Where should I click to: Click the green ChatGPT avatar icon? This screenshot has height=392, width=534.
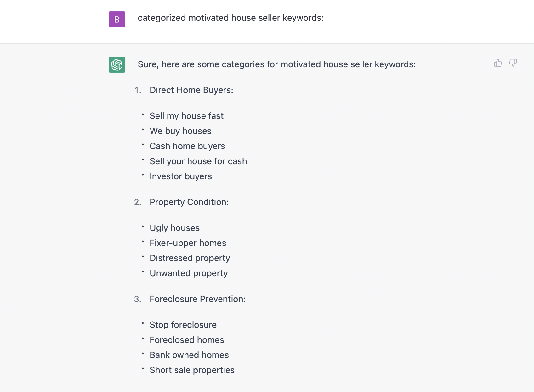[117, 64]
